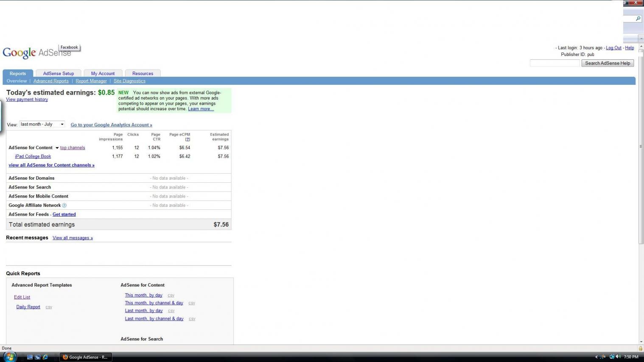Click View payment history link
Viewport: 644px width, 362px height.
pyautogui.click(x=27, y=100)
